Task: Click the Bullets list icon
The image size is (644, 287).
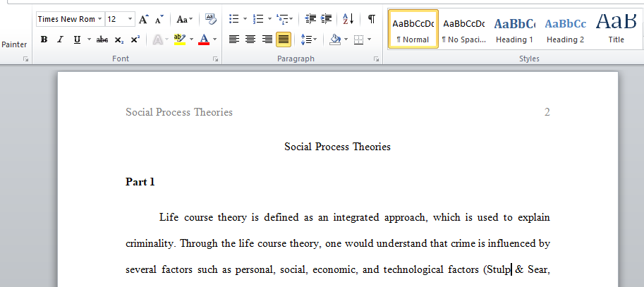Action: click(x=234, y=19)
